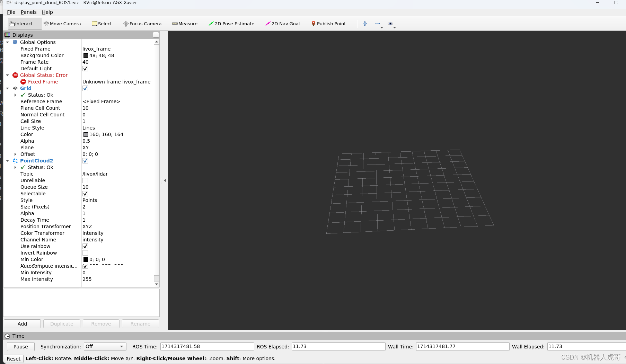
Task: Select the 2D Pose Estimate tool
Action: pos(231,24)
